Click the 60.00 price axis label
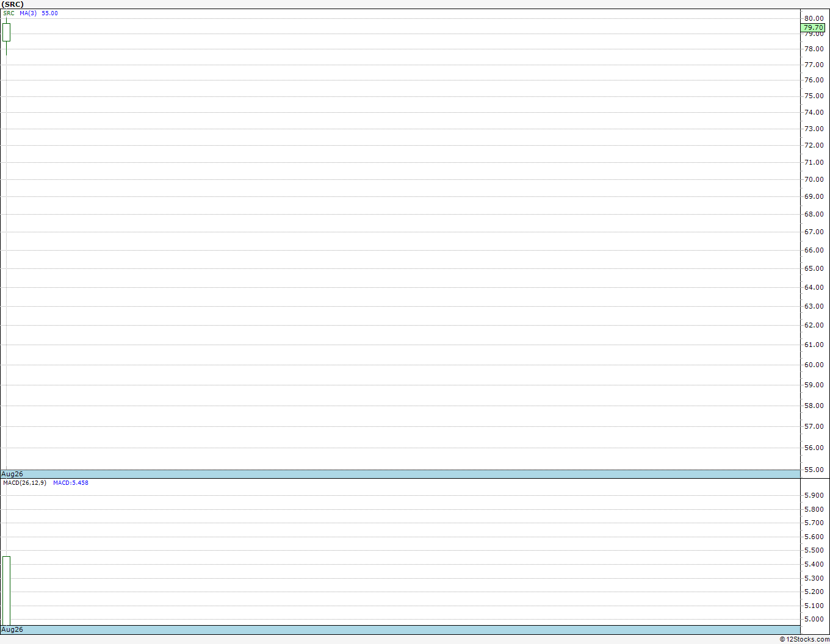830x644 pixels. [x=814, y=365]
